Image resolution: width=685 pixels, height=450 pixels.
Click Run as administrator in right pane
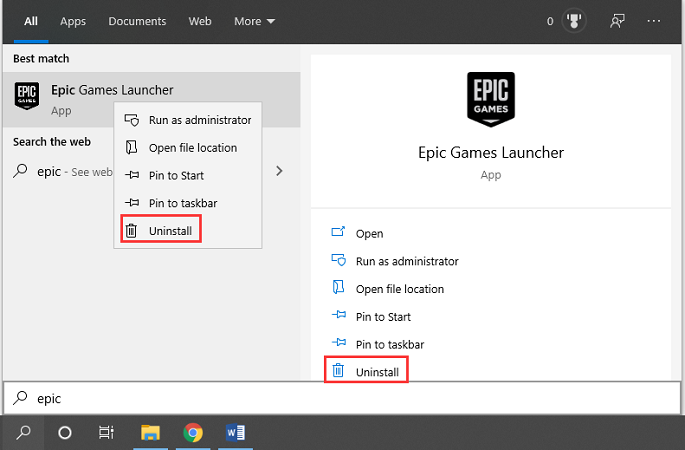(x=407, y=261)
